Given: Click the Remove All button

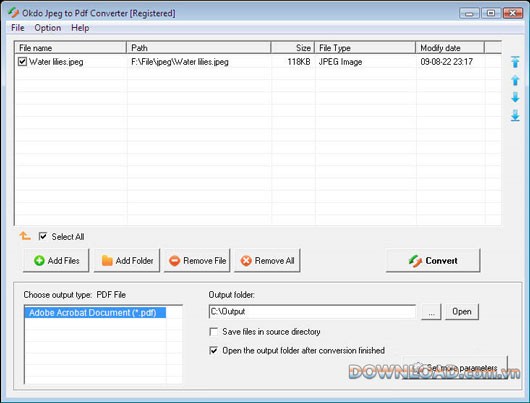Looking at the screenshot, I should 267,260.
